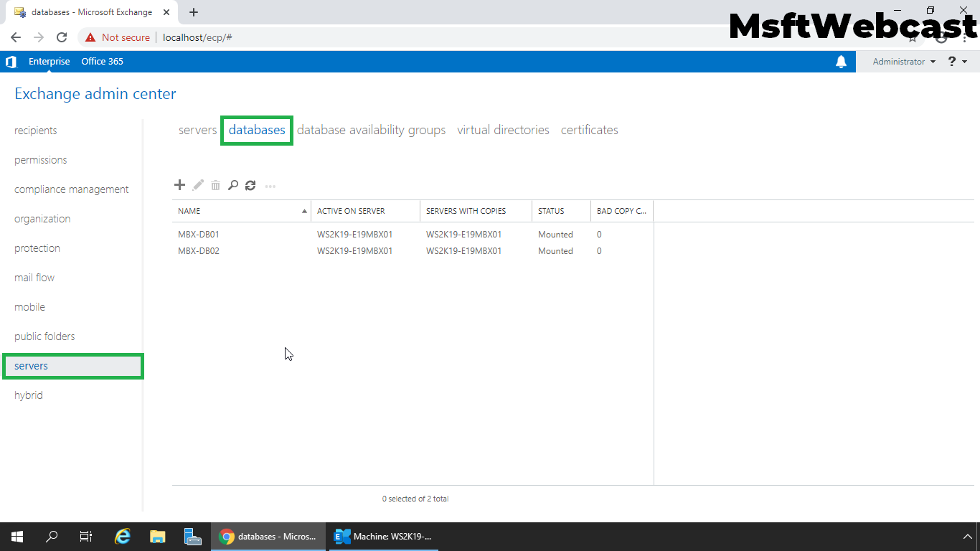Click the Office 365 waffle app icon
Viewport: 980px width, 551px height.
(11, 62)
